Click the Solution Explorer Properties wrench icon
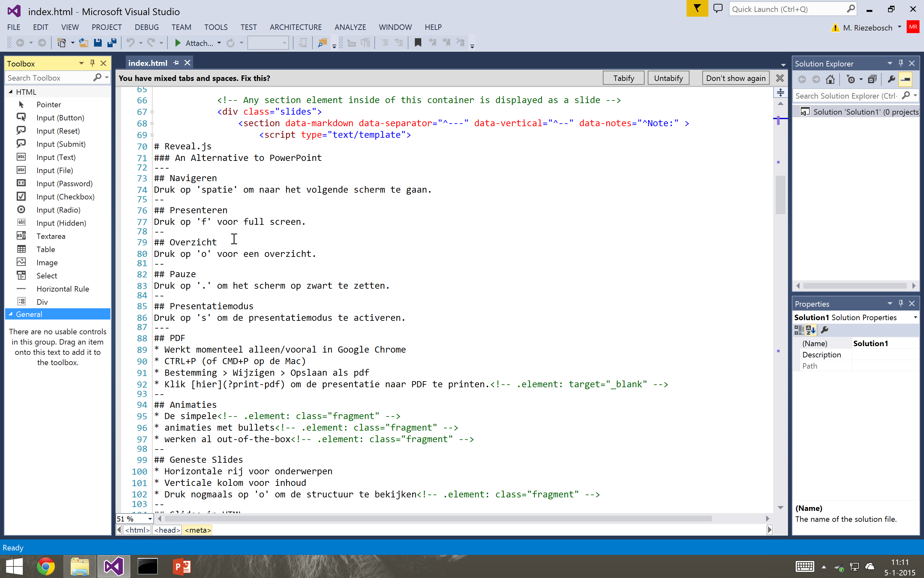924x578 pixels. 891,79
